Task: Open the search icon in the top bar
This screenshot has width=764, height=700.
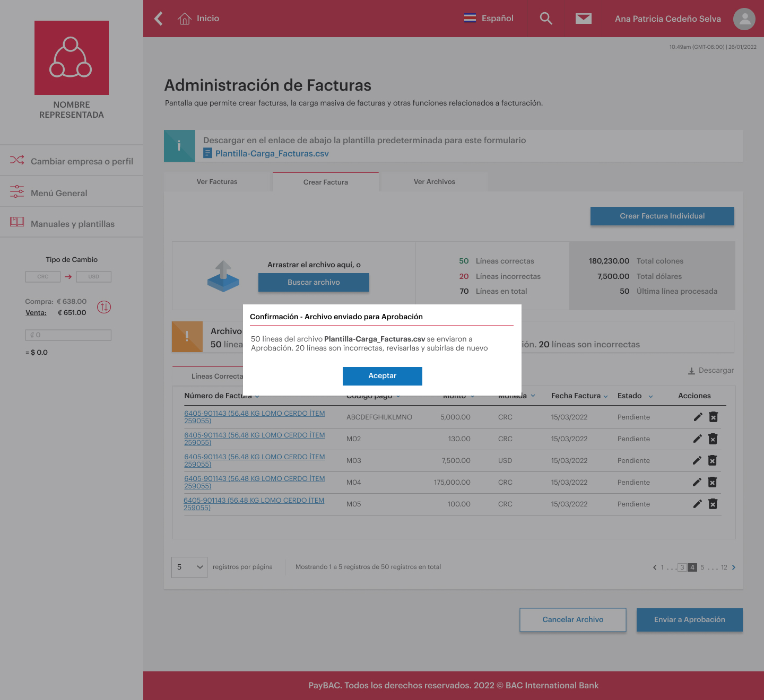Action: (x=546, y=19)
